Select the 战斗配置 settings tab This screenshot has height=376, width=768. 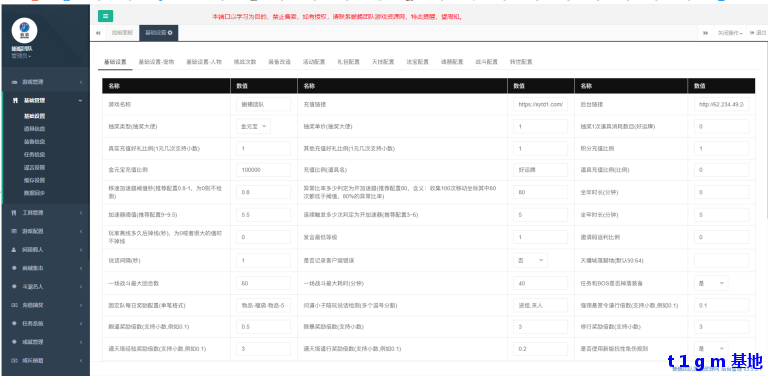(486, 62)
